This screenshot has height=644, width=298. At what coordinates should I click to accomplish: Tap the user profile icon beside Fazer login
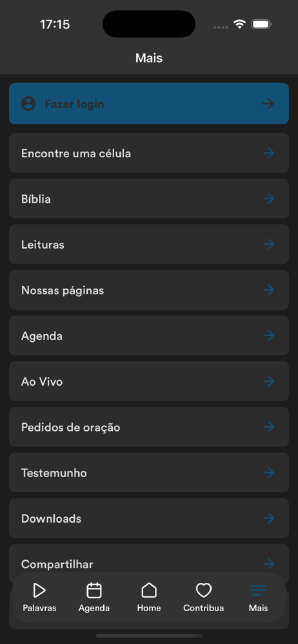coord(28,104)
